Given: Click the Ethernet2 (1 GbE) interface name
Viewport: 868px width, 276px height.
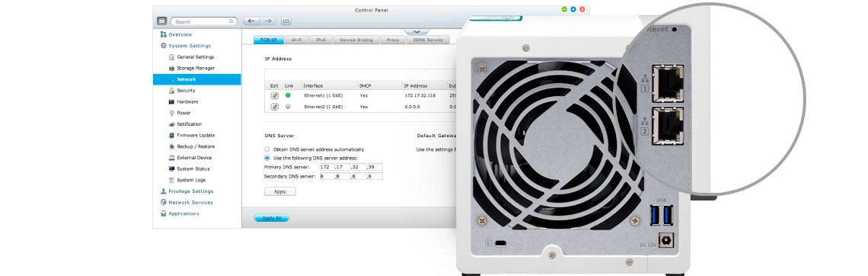Looking at the screenshot, I should coord(324,107).
